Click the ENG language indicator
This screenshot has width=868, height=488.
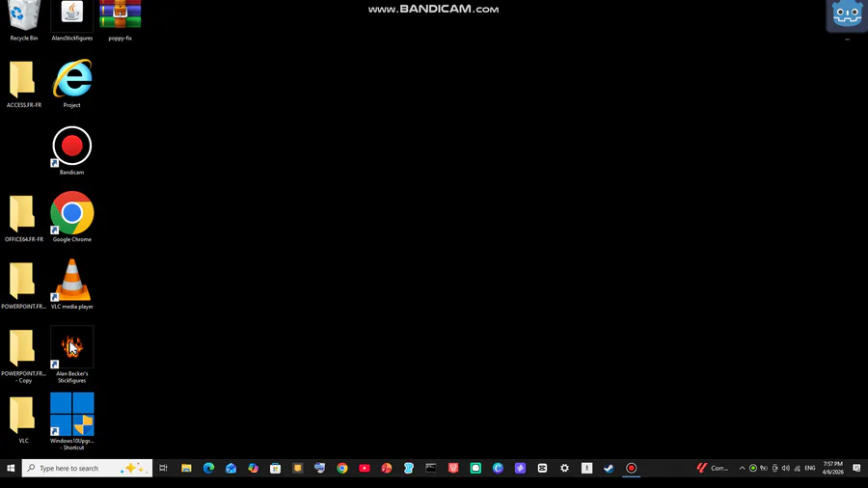[x=810, y=468]
